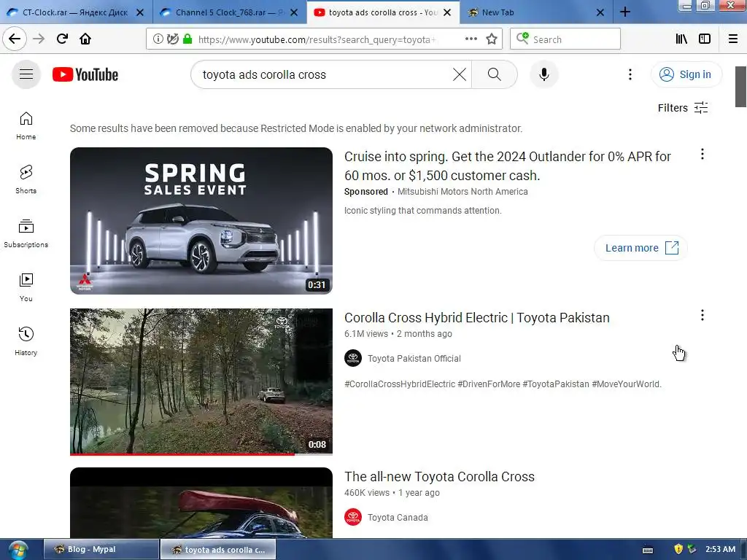The height and width of the screenshot is (560, 747).
Task: Open Shorts in YouTube sidebar
Action: point(26,179)
